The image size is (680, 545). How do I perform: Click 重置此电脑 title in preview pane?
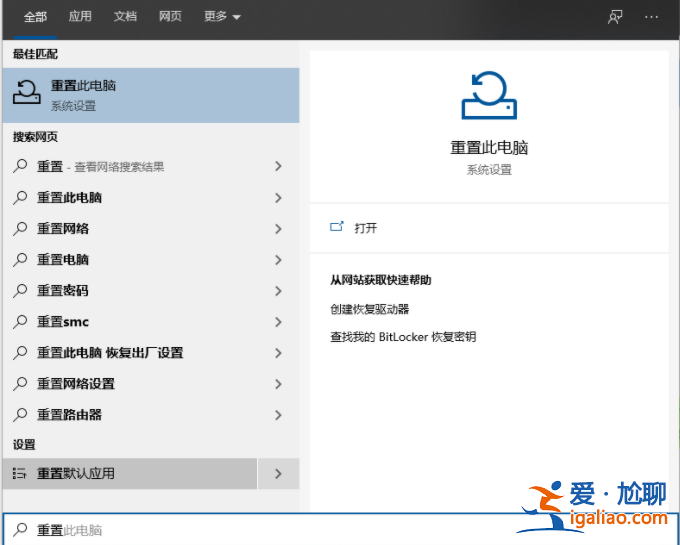pos(489,148)
